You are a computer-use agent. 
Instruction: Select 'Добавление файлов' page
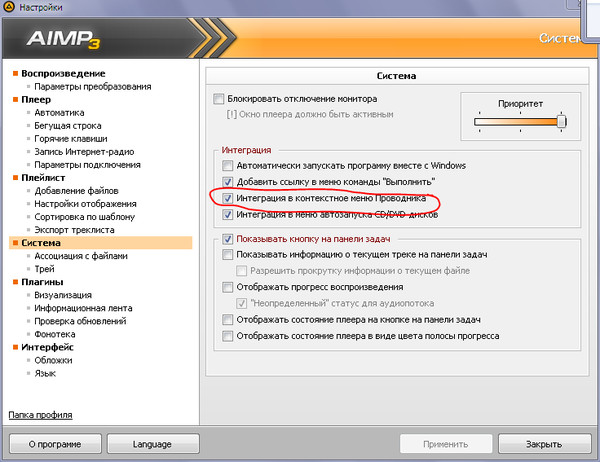click(x=76, y=191)
